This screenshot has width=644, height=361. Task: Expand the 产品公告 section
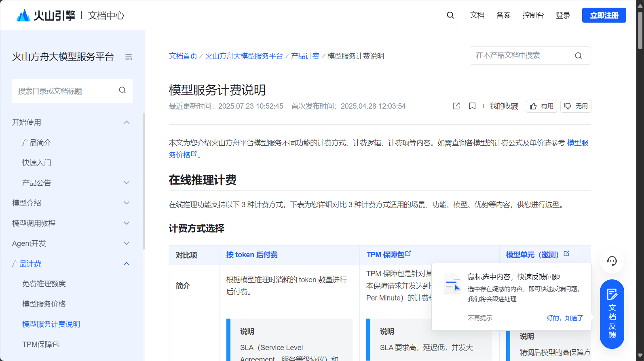point(127,183)
